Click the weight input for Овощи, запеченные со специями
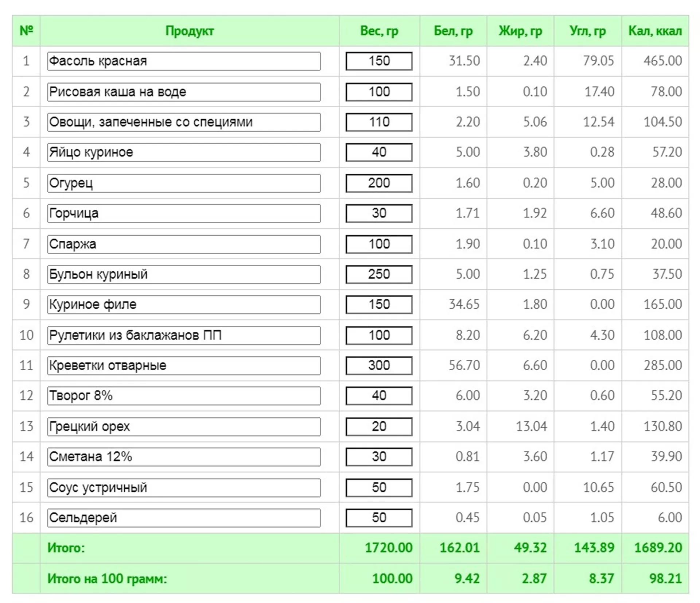Image resolution: width=700 pixels, height=603 pixels. (x=379, y=122)
